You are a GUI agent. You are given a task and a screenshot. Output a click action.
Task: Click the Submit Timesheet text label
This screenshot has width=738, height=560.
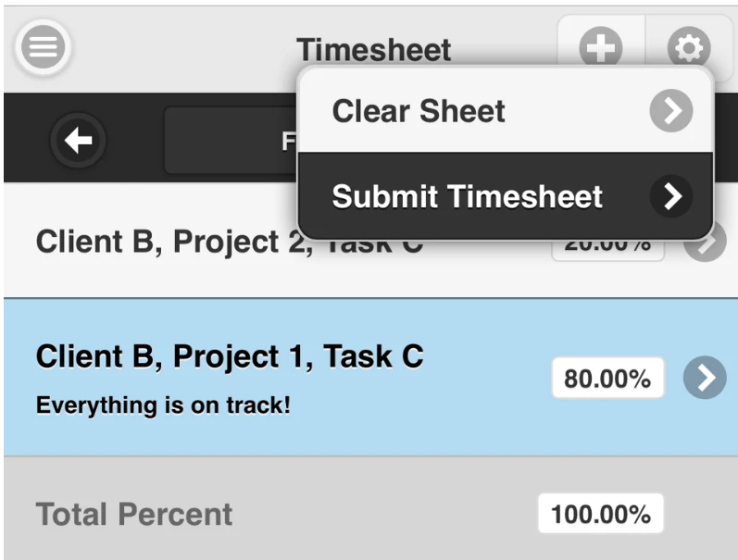coord(467,196)
